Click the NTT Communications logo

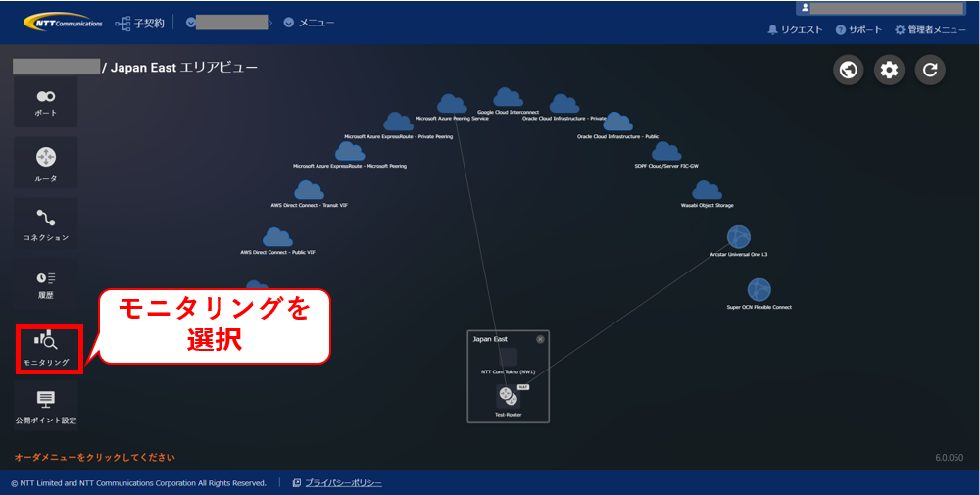(x=63, y=22)
